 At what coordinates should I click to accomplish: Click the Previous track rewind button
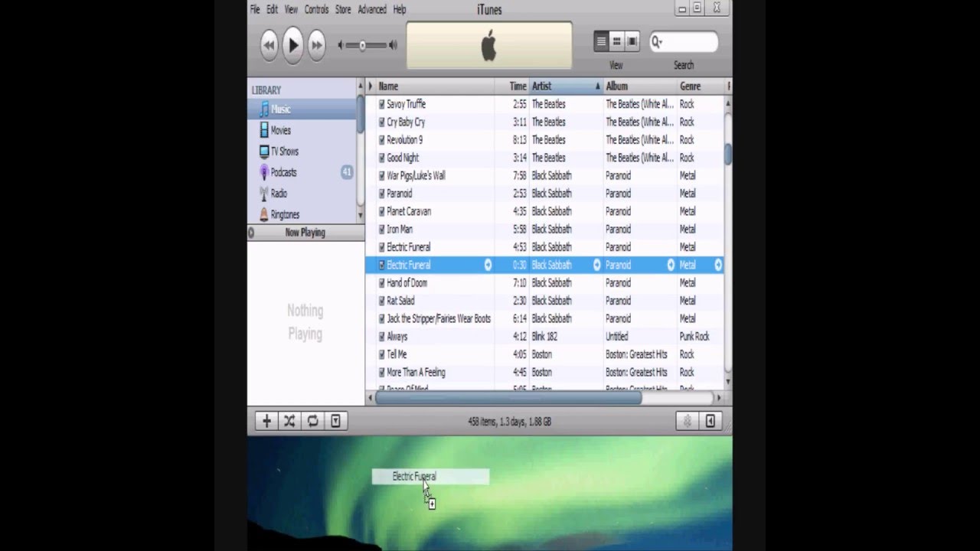[x=268, y=45]
